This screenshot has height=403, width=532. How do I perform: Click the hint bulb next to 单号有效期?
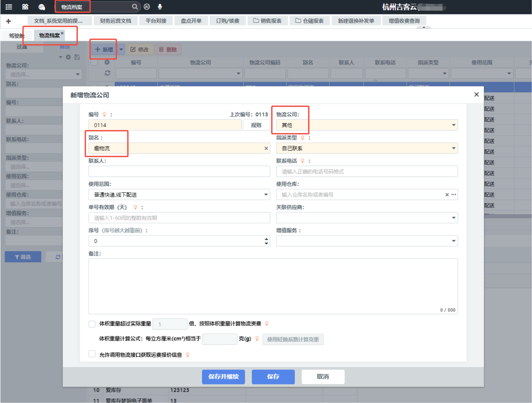tap(135, 207)
